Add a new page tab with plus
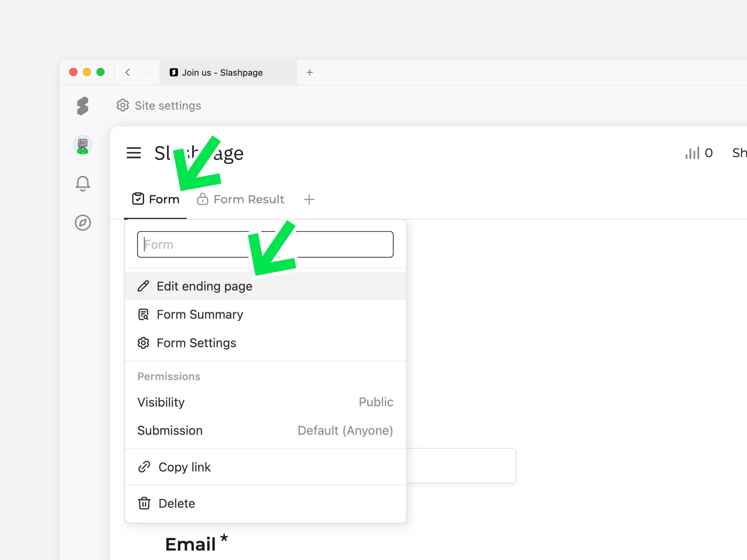 (x=309, y=200)
